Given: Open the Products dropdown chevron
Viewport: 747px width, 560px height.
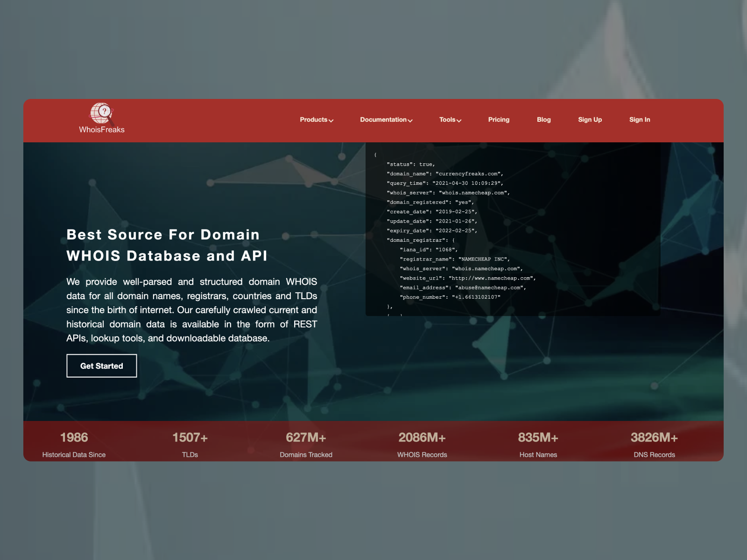Looking at the screenshot, I should pyautogui.click(x=331, y=120).
